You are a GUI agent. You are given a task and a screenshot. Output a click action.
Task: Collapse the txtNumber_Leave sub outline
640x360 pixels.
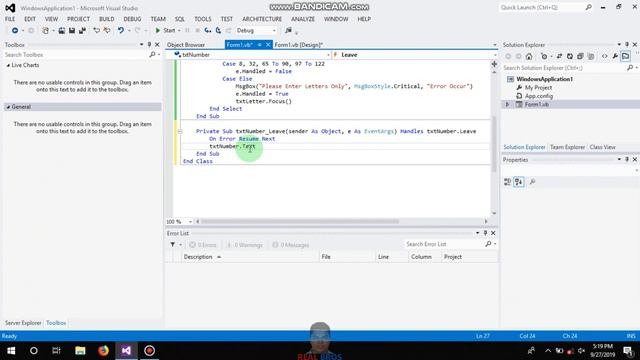pyautogui.click(x=180, y=131)
